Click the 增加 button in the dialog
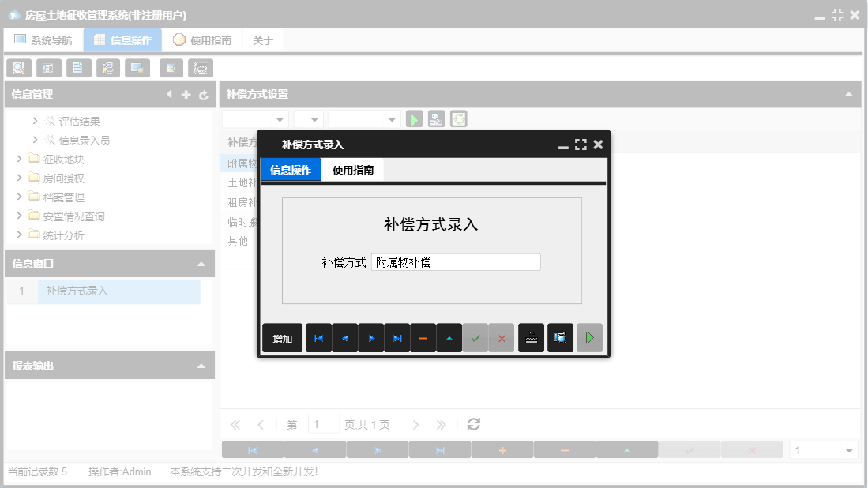Image resolution: width=868 pixels, height=488 pixels. [x=282, y=338]
